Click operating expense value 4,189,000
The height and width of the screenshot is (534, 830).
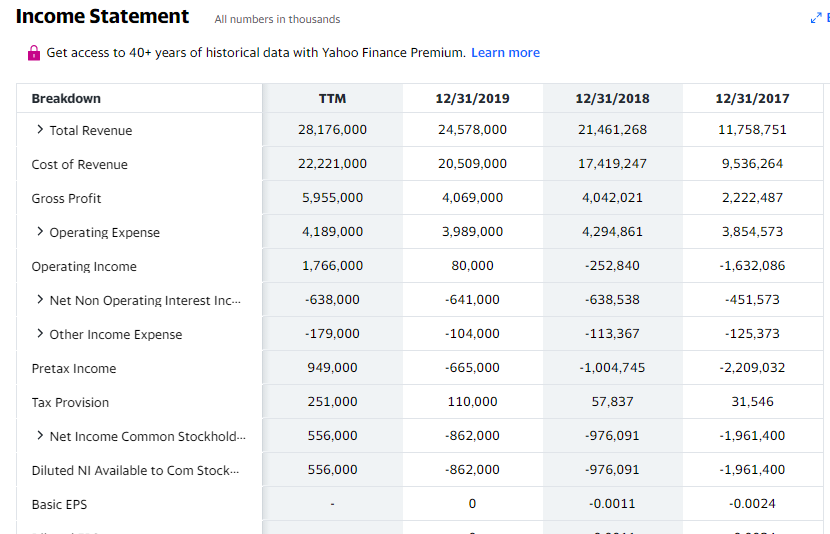point(332,231)
